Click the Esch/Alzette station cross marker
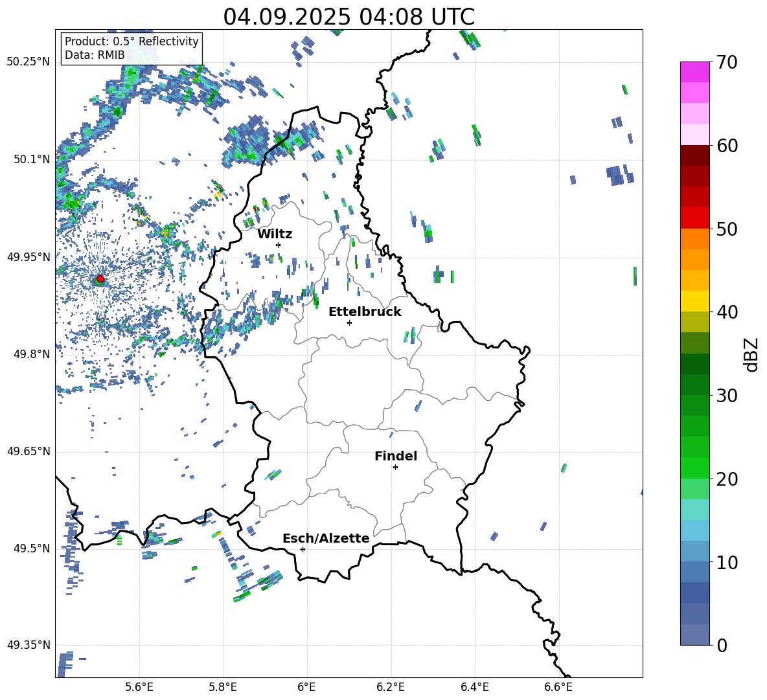This screenshot has height=700, width=767. click(303, 549)
